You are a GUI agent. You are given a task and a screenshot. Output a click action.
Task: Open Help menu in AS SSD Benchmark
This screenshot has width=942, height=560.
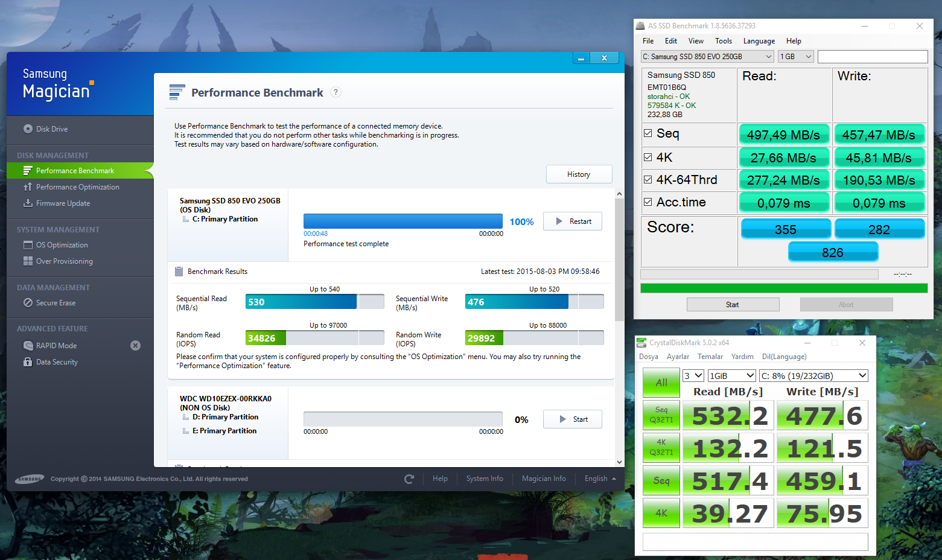(794, 41)
